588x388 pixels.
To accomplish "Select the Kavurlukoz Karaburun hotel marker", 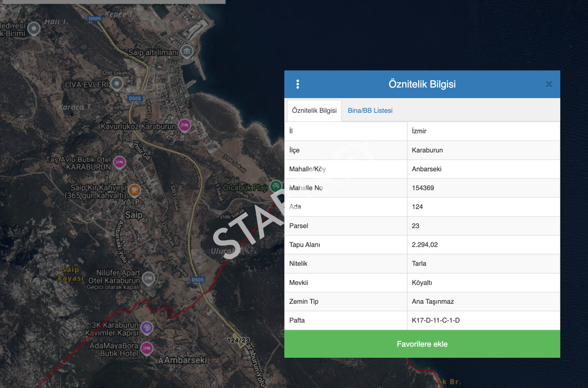I will click(x=185, y=125).
